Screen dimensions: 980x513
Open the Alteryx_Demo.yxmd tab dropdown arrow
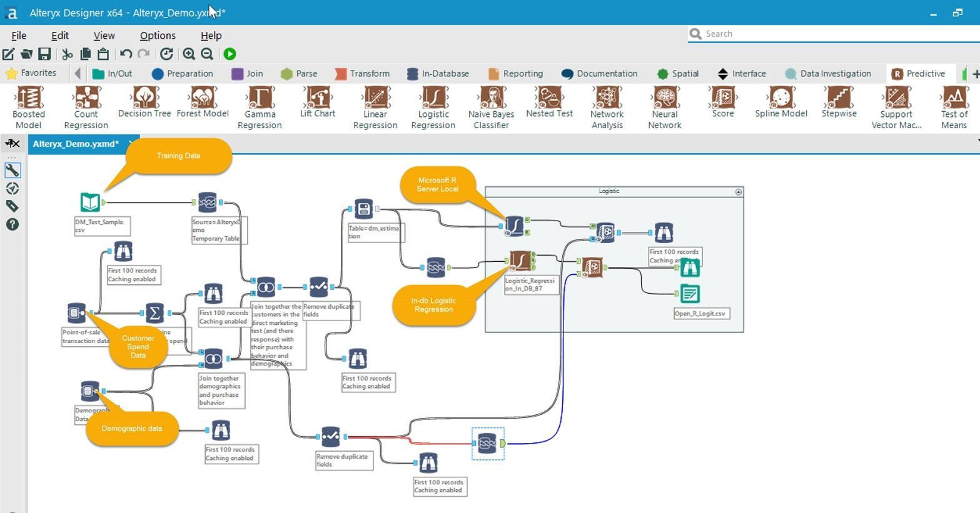pyautogui.click(x=130, y=144)
